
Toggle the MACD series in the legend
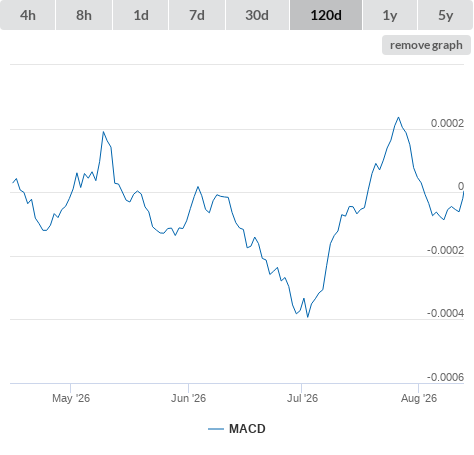pos(247,429)
